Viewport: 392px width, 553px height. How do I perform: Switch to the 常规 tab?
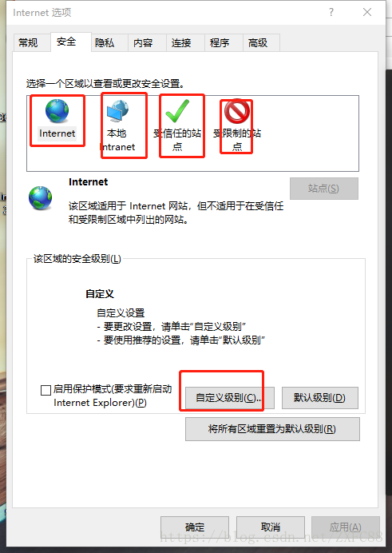(28, 42)
